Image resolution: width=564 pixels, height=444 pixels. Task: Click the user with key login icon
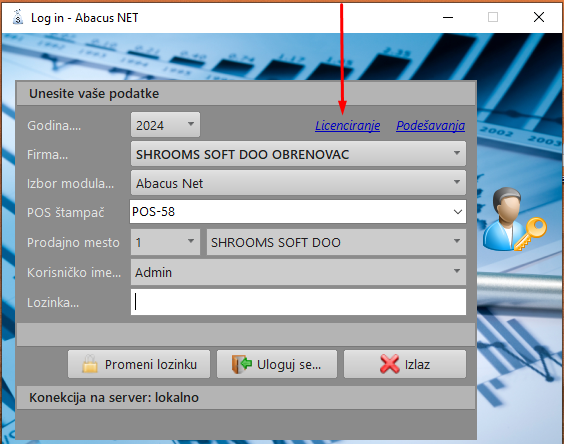pyautogui.click(x=514, y=219)
